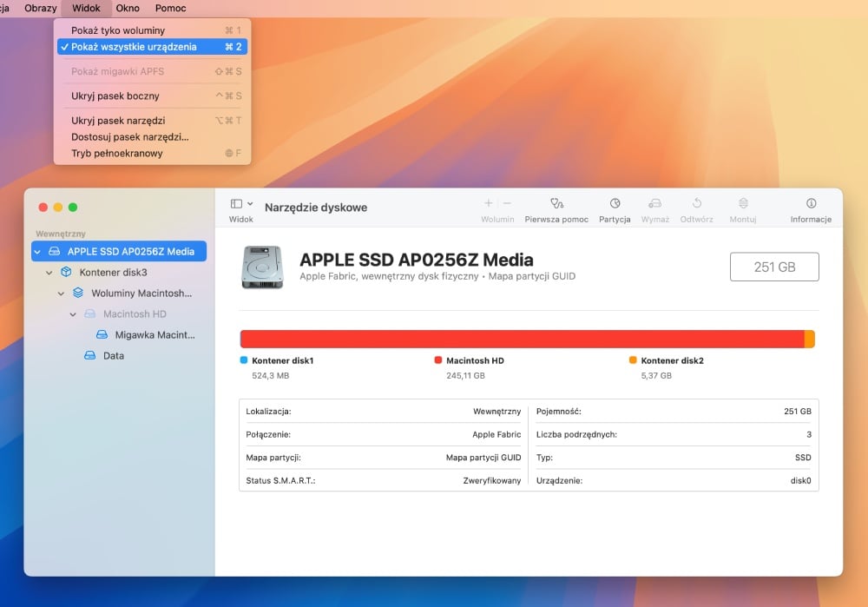
Task: Click the red Macintosh HD usage bar segment
Action: (x=523, y=339)
